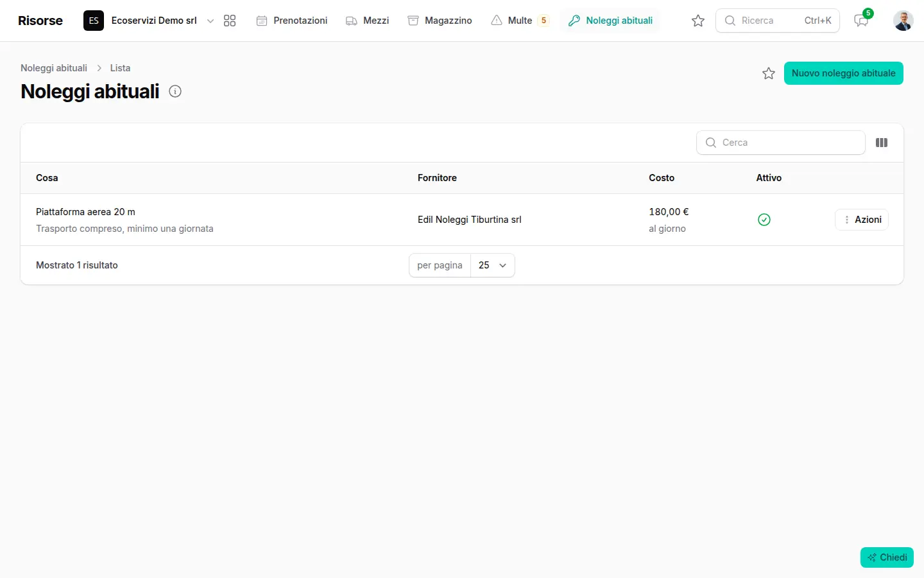
Task: Open the apps grid icon
Action: click(x=230, y=21)
